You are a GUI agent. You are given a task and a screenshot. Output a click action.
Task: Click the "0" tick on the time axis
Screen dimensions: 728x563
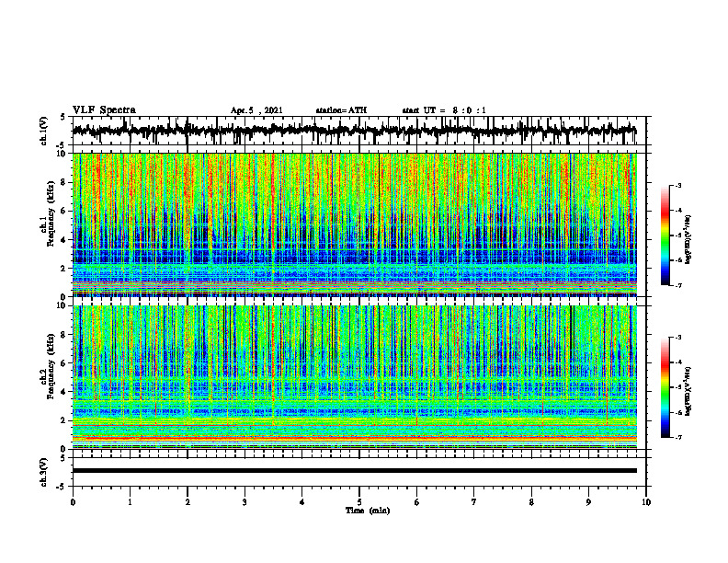tap(73, 502)
